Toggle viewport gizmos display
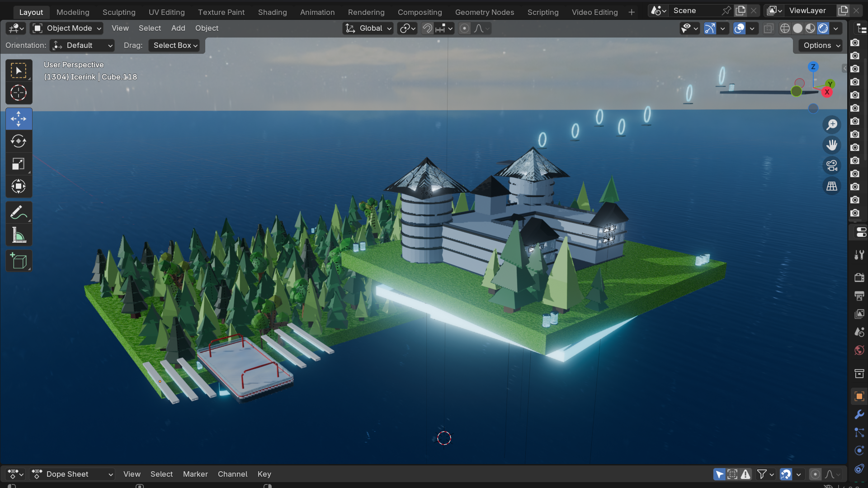The image size is (868, 488). 710,28
